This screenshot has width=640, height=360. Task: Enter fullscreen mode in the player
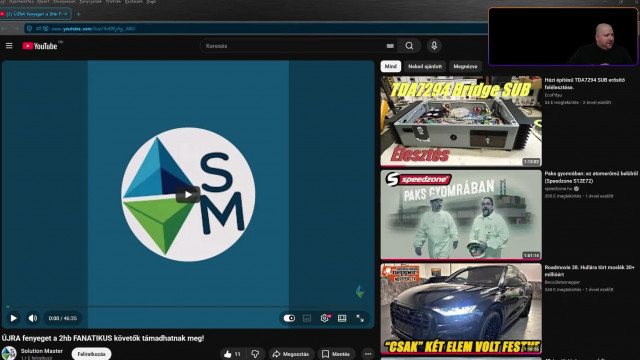360,318
